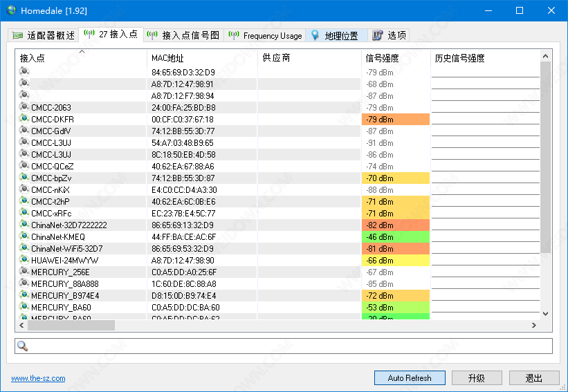568x392 pixels.
Task: Click access point icon for CMCC-2063
Action: coord(24,106)
